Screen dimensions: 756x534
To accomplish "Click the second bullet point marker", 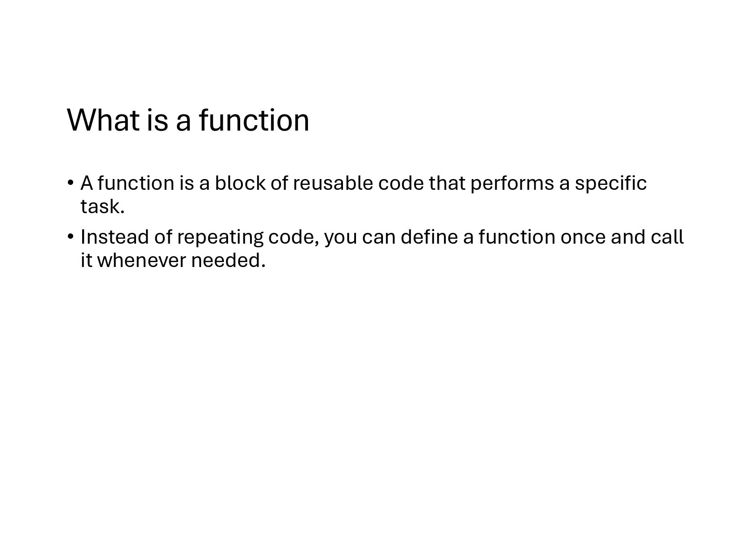I will 70,236.
